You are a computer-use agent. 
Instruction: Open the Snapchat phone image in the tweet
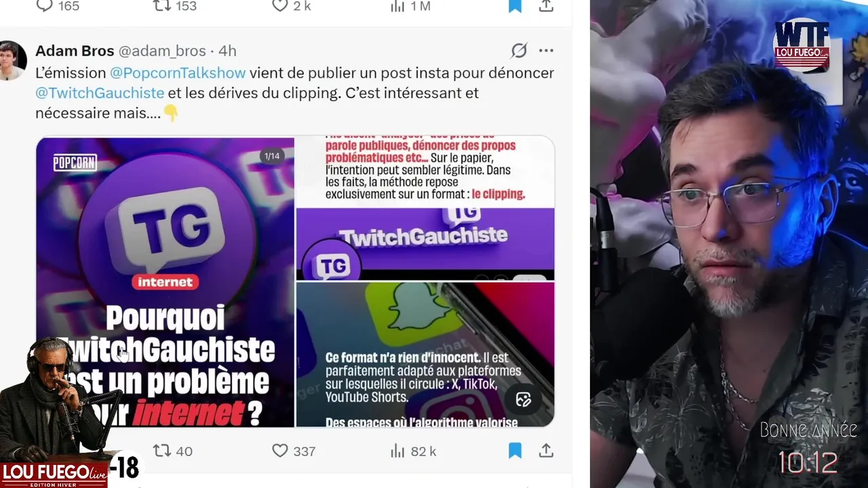[x=425, y=354]
